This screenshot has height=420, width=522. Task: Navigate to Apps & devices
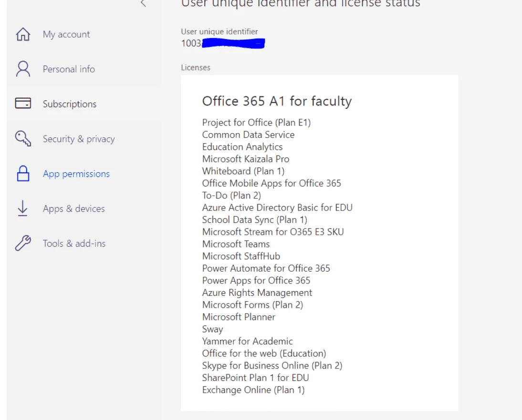(x=74, y=209)
